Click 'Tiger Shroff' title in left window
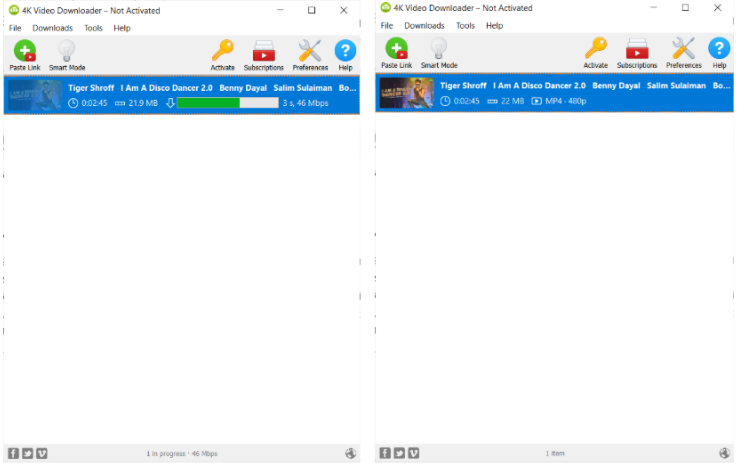744x468 pixels. point(91,88)
